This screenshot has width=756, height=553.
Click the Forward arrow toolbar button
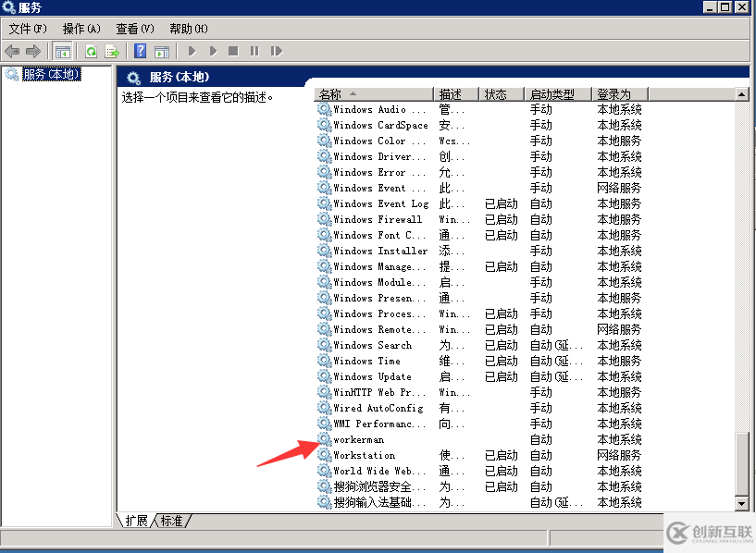tap(32, 51)
